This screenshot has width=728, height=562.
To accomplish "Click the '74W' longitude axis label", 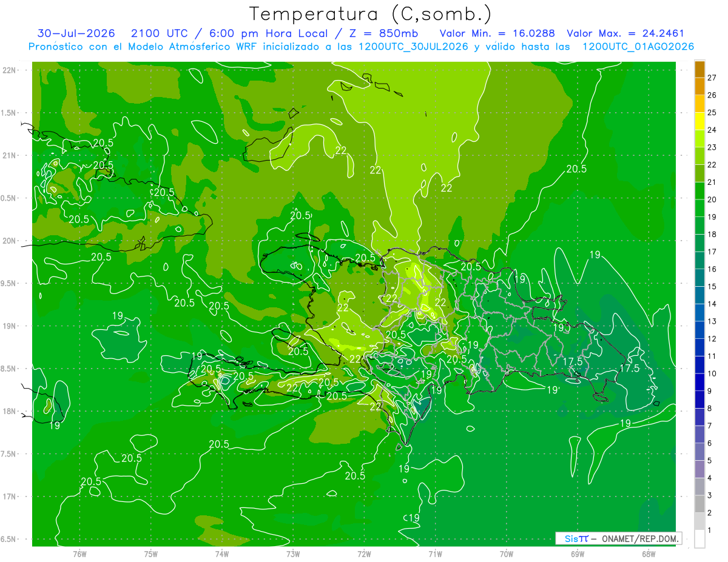I will click(221, 554).
